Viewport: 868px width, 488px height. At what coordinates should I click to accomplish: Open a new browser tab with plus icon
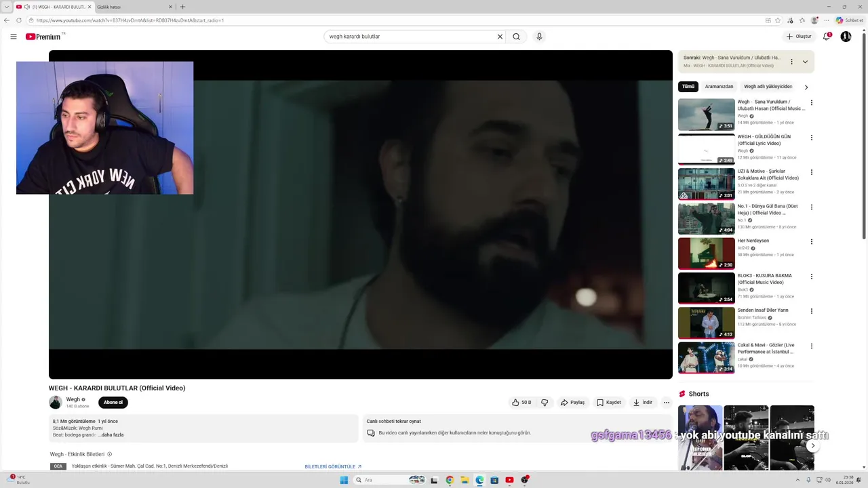(182, 7)
